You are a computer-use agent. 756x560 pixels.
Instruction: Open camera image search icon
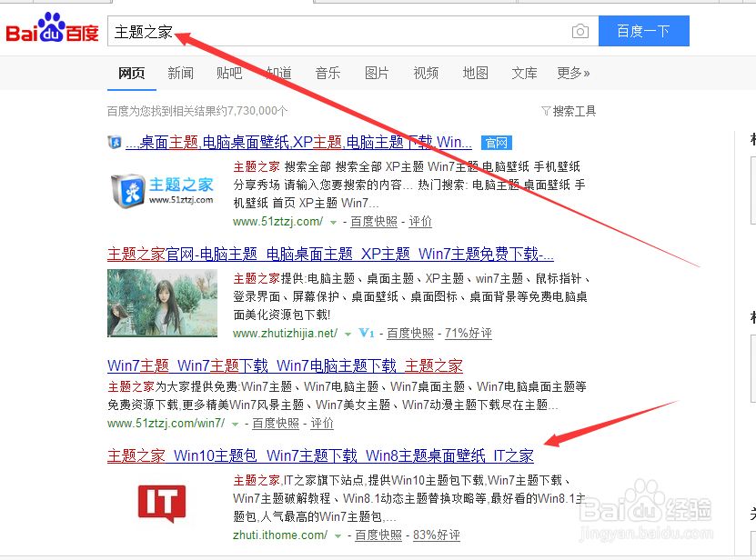tap(580, 31)
